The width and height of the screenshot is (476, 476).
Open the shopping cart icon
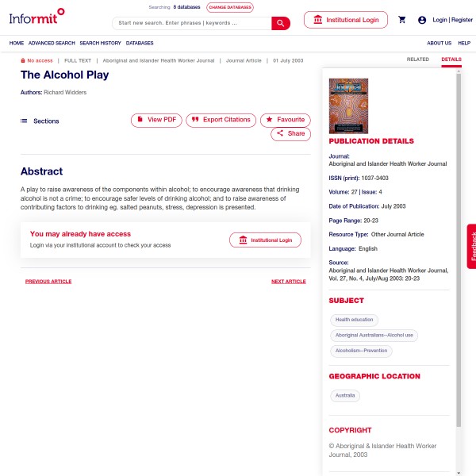402,20
